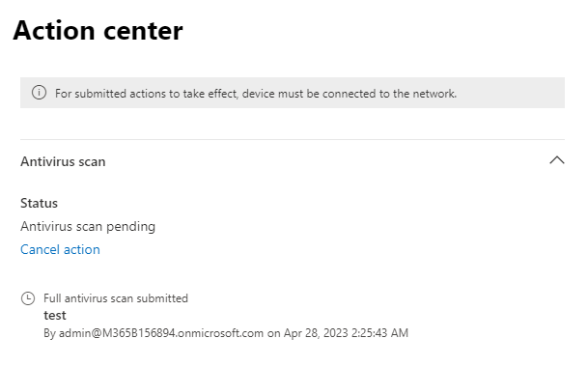
Task: Click the Action center page title
Action: click(x=98, y=30)
